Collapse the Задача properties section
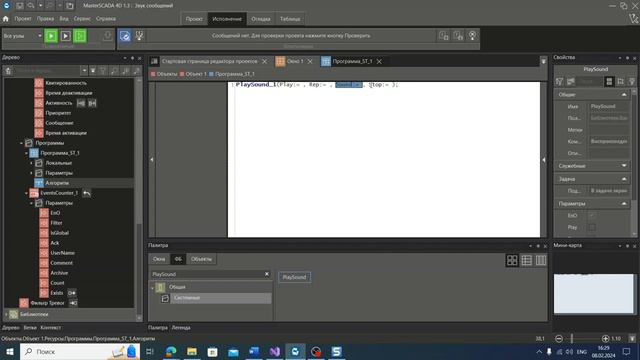The height and width of the screenshot is (360, 640). (624, 179)
